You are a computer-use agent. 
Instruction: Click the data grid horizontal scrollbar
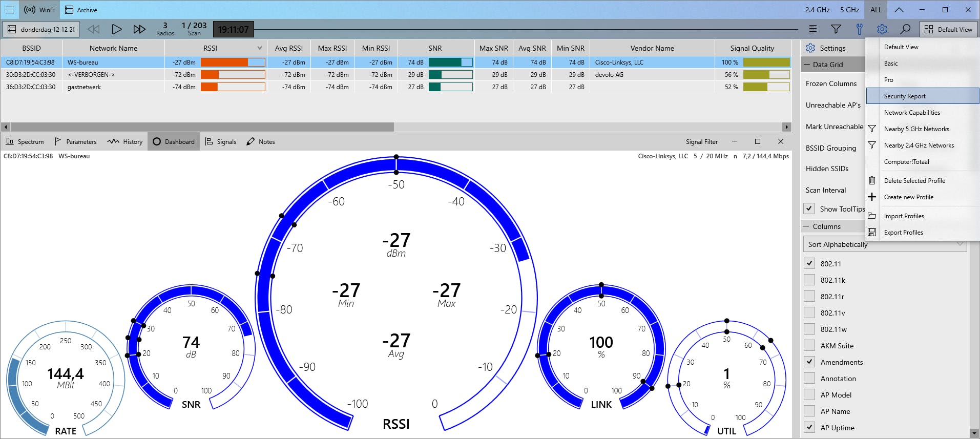tap(202, 127)
